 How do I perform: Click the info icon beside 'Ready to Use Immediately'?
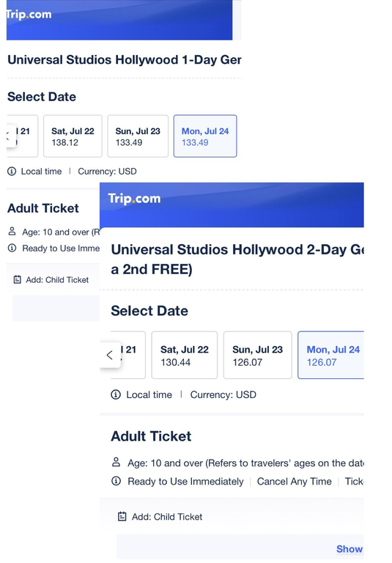[x=116, y=481]
